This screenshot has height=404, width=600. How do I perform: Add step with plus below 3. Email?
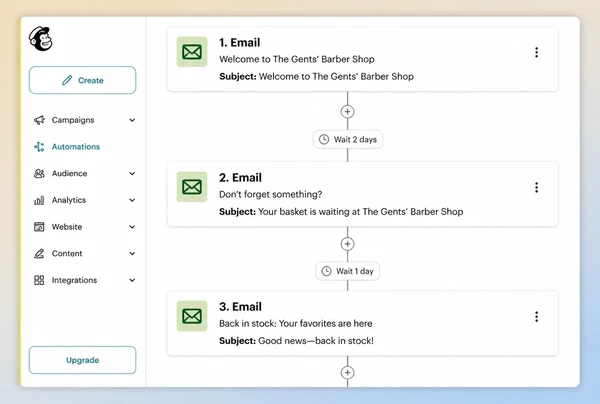[347, 373]
